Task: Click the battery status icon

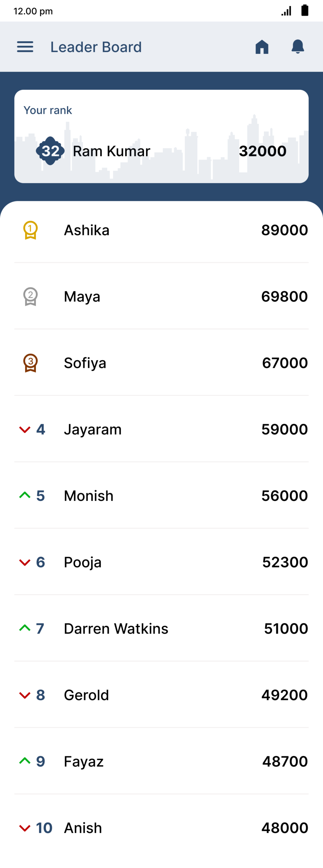Action: point(305,11)
